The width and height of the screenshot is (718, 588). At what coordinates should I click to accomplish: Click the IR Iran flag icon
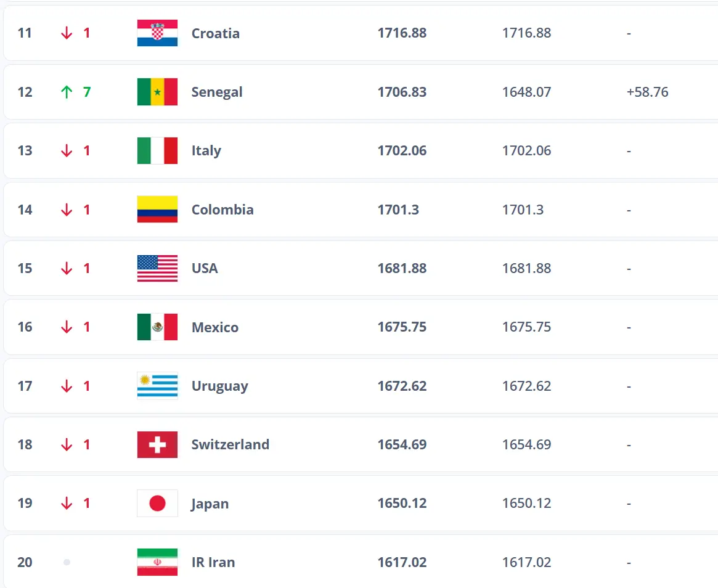point(157,562)
